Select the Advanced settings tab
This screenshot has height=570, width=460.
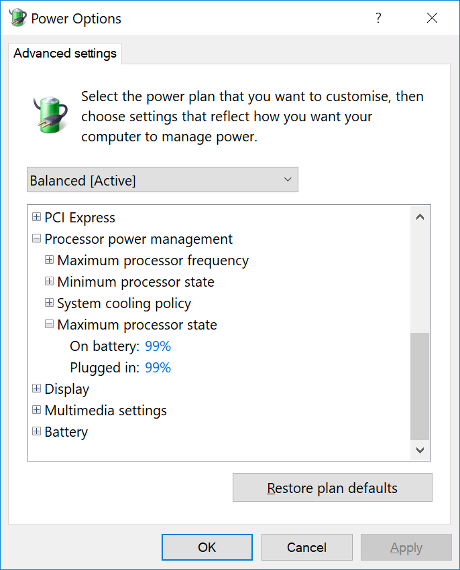click(65, 53)
